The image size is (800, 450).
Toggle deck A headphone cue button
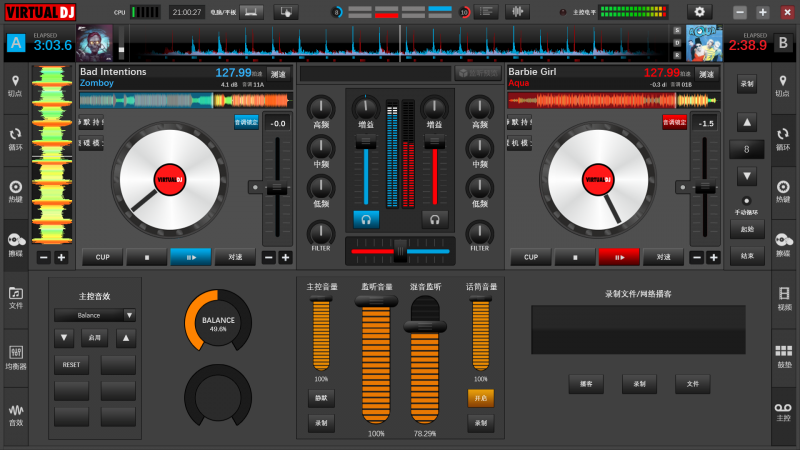[x=366, y=219]
